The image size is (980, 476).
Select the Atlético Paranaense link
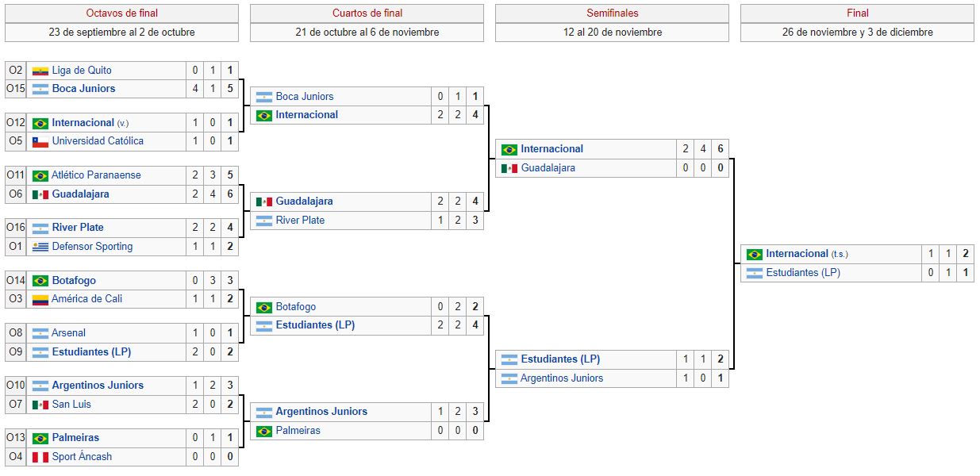pyautogui.click(x=96, y=175)
